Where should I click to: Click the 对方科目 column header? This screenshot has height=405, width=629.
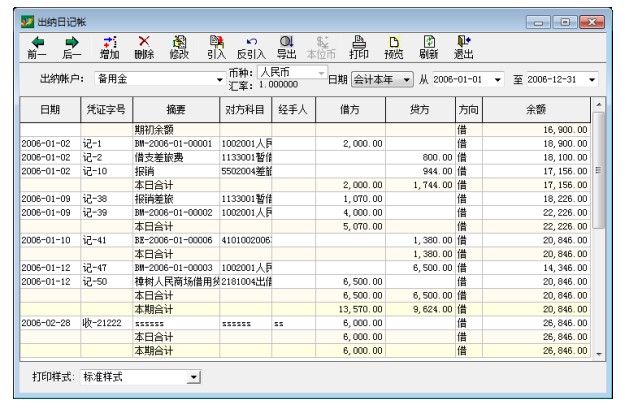click(246, 109)
